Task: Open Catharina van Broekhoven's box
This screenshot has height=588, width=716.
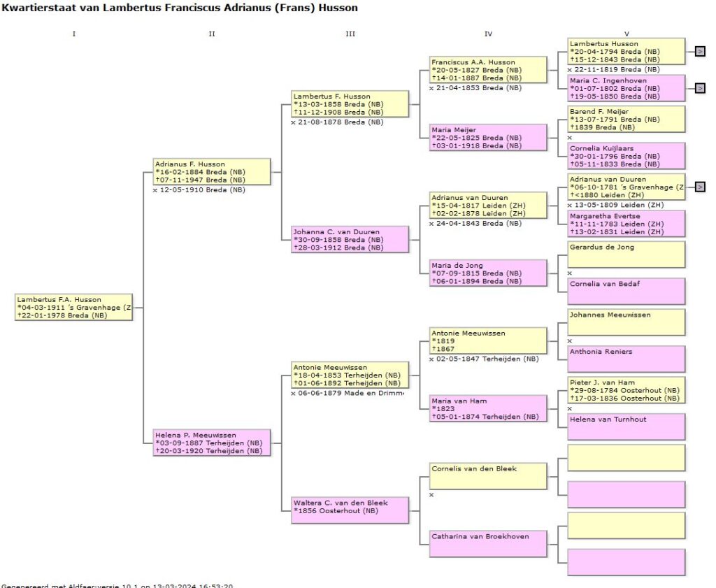Action: tap(489, 544)
